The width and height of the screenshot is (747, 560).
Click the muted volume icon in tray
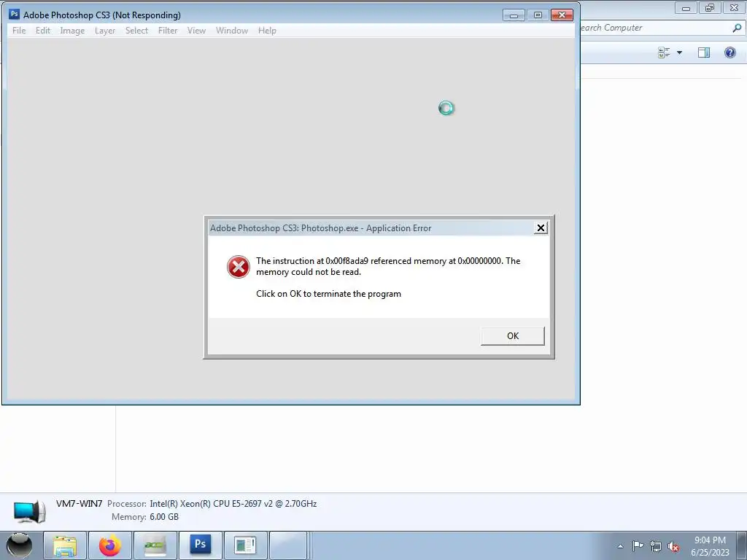tap(673, 546)
